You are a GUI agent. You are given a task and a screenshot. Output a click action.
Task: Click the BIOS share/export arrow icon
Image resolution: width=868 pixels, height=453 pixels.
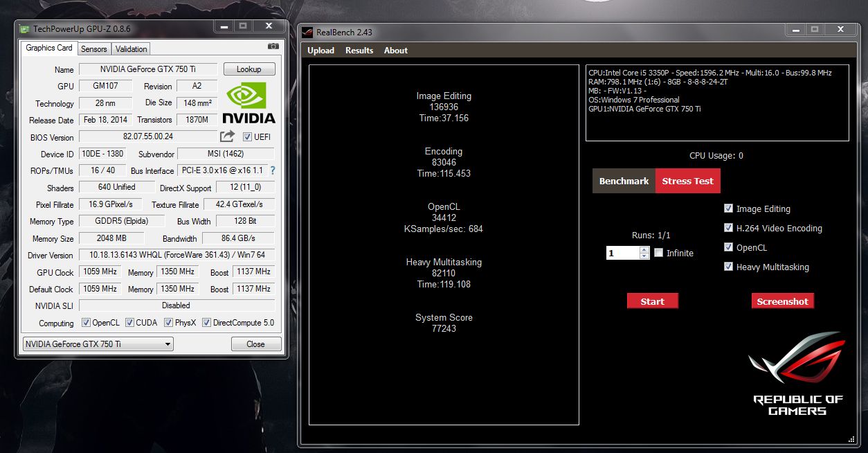coord(228,136)
